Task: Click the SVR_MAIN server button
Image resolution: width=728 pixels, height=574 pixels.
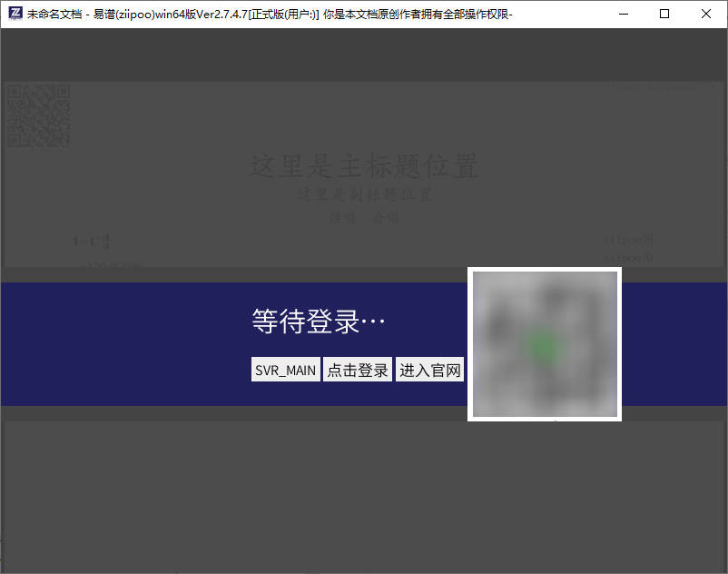Action: (286, 370)
